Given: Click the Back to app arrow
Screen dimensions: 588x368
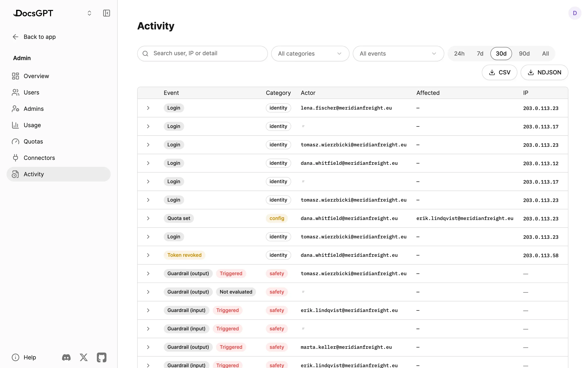Looking at the screenshot, I should point(16,37).
